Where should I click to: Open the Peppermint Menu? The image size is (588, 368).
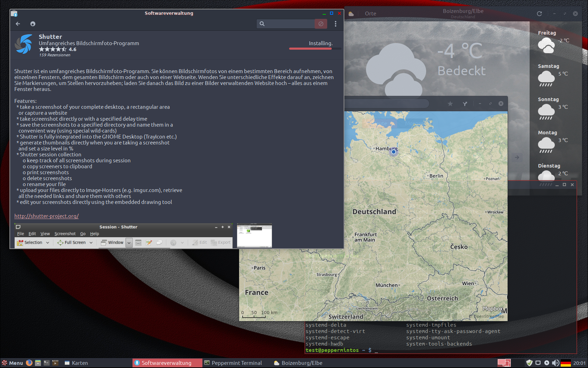click(12, 363)
